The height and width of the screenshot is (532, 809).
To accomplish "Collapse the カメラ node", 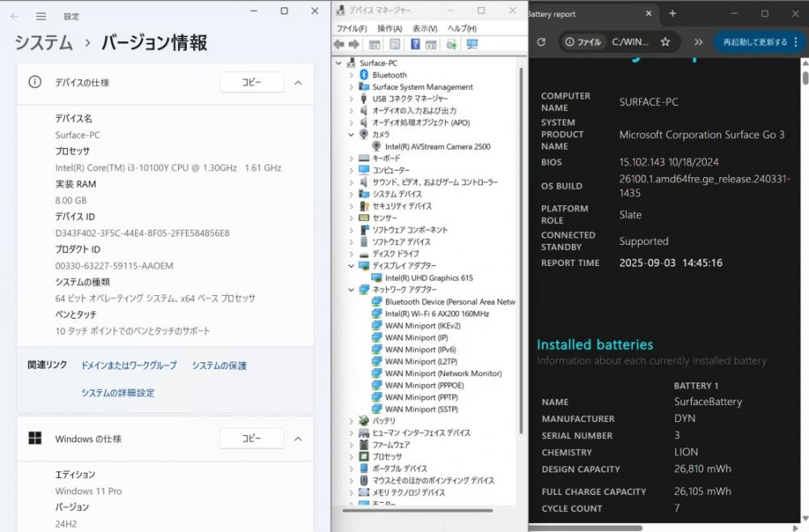I will tap(351, 134).
